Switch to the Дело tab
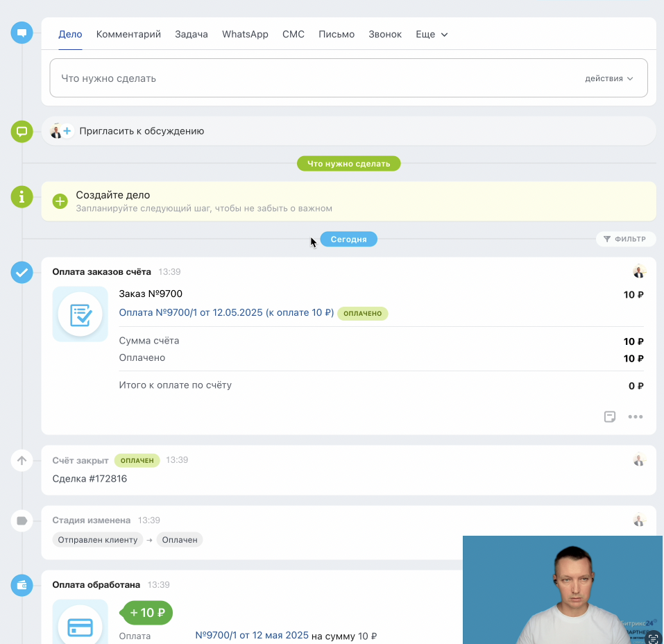 (70, 34)
